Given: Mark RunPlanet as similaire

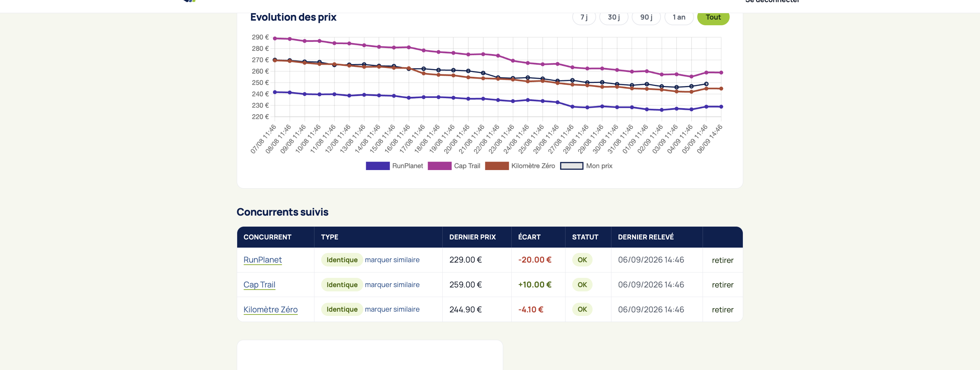Looking at the screenshot, I should (392, 260).
